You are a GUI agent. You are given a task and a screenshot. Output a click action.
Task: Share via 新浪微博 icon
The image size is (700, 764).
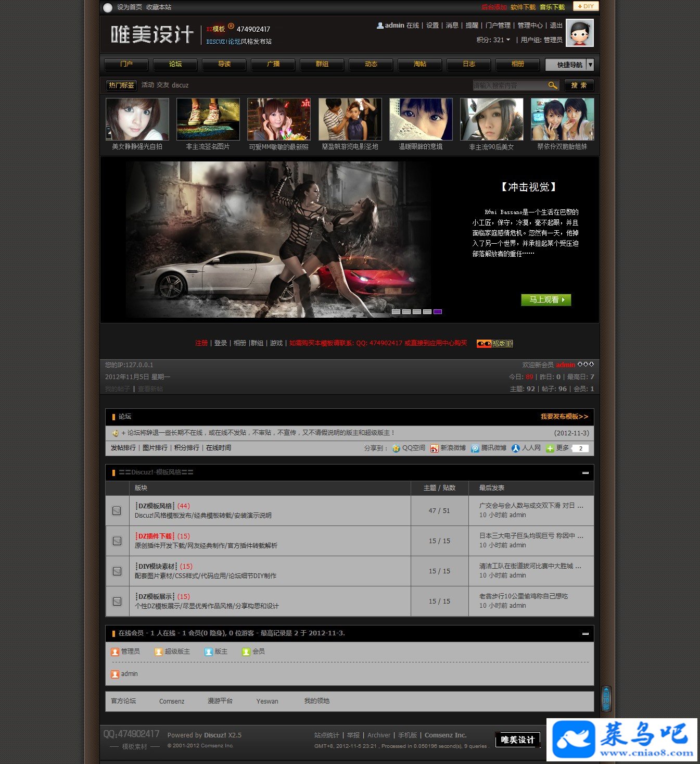pos(434,448)
